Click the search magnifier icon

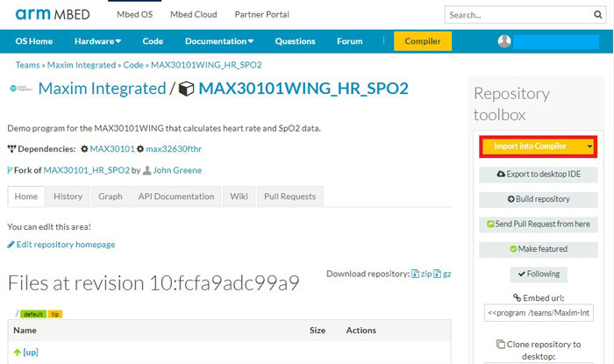(x=597, y=15)
